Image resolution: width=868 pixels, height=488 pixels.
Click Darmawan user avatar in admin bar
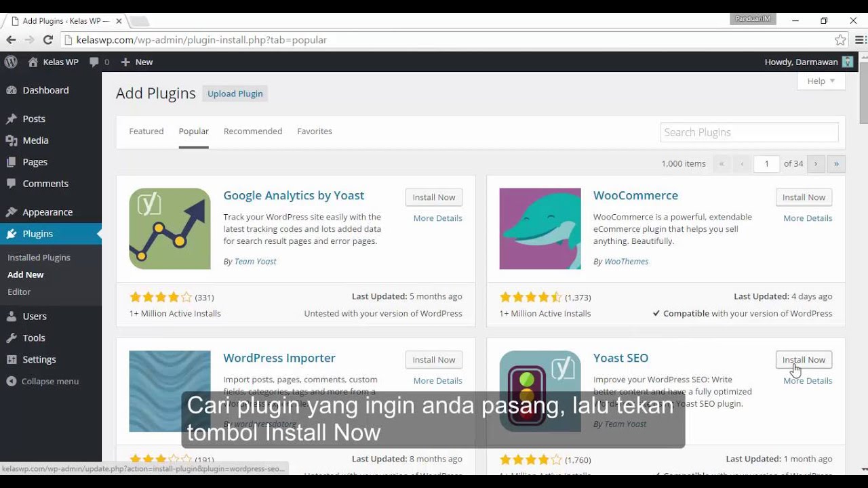pos(848,62)
